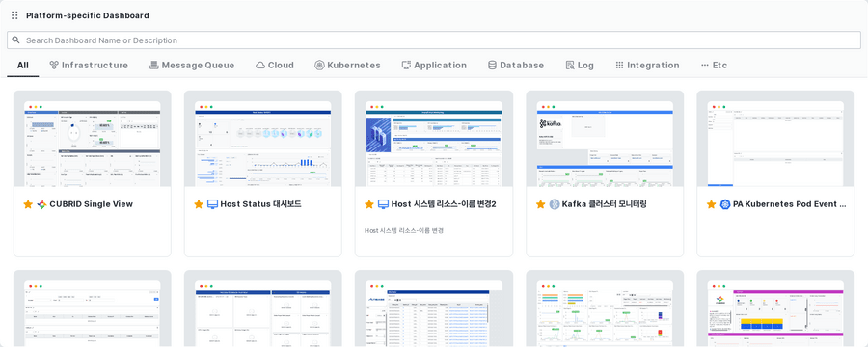Open the Host Status 대시보드 preview thumbnail

pos(263,139)
